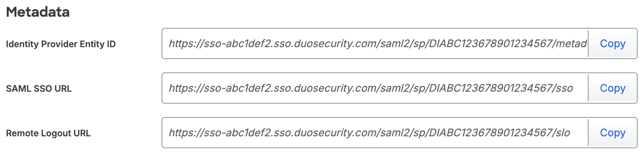The height and width of the screenshot is (156, 644).
Task: Place cursor in the URL ending with /slo
Action: pyautogui.click(x=369, y=133)
